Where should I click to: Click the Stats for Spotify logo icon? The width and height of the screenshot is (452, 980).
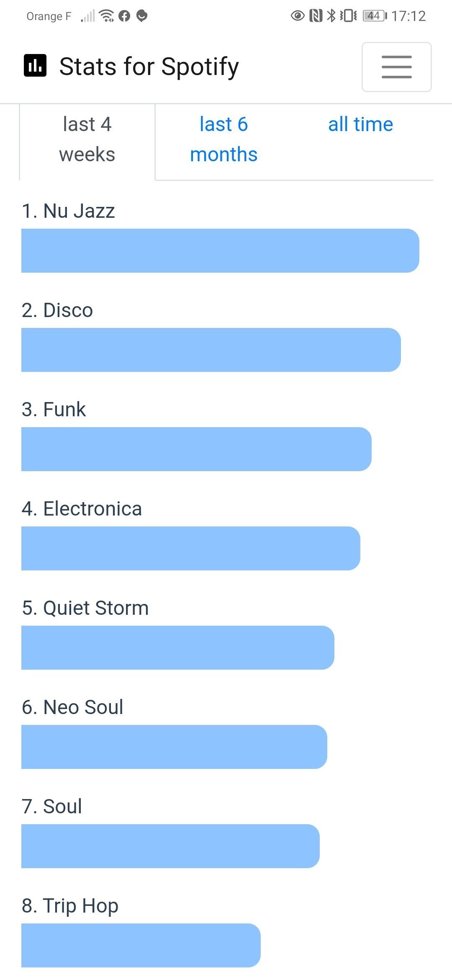click(35, 66)
